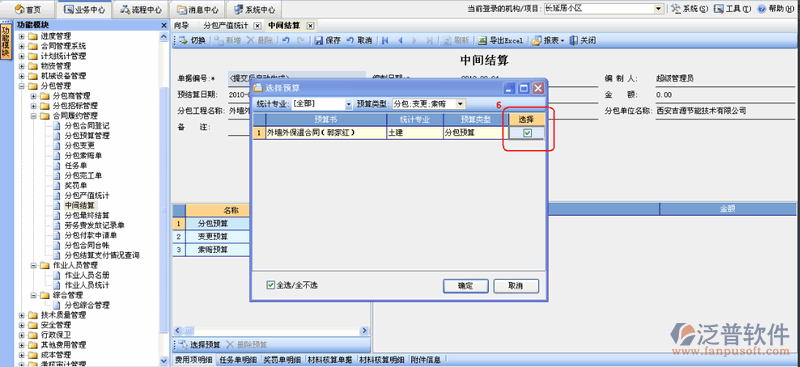800x367 pixels.
Task: Switch to the 流程中心 top tab
Action: tap(141, 9)
